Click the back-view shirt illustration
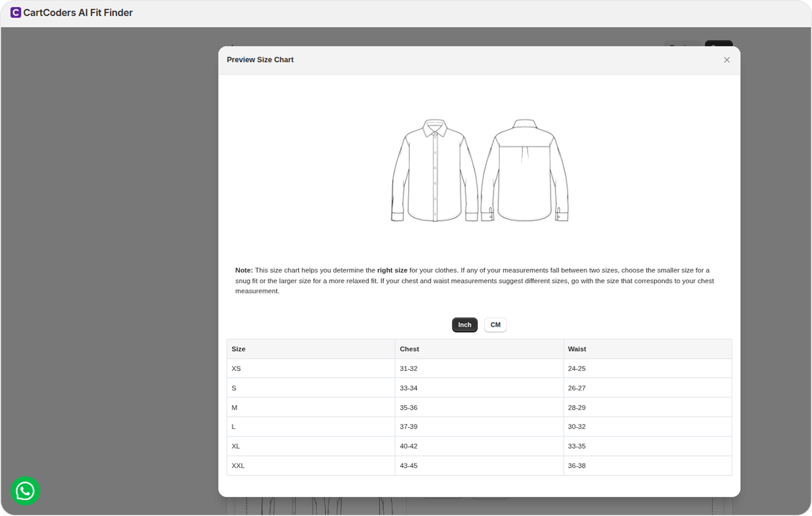Viewport: 812px width, 516px height. (524, 170)
